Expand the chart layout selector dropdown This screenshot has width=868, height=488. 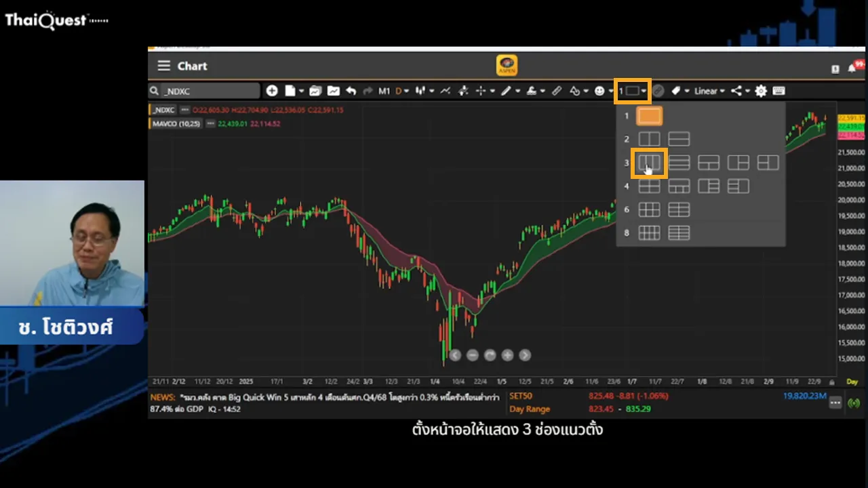(633, 91)
